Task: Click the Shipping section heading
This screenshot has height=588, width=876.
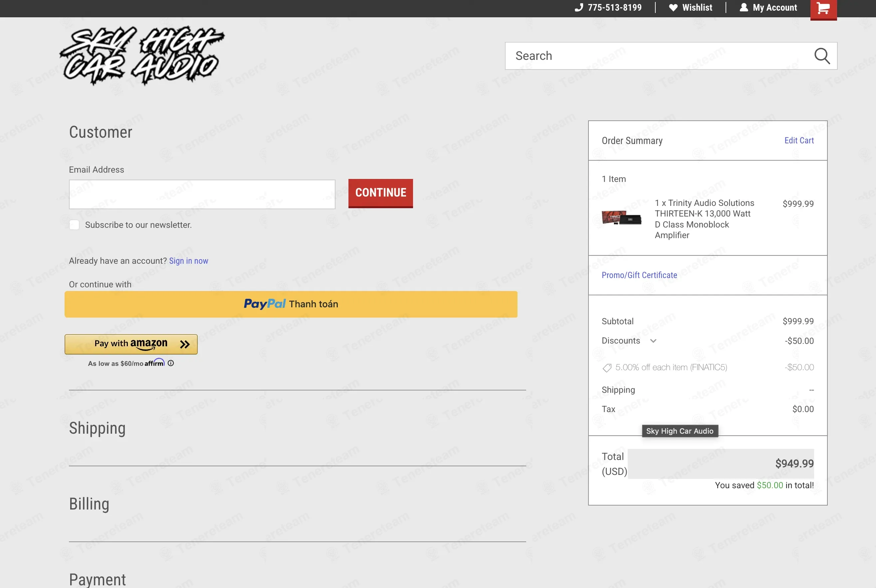Action: tap(97, 428)
